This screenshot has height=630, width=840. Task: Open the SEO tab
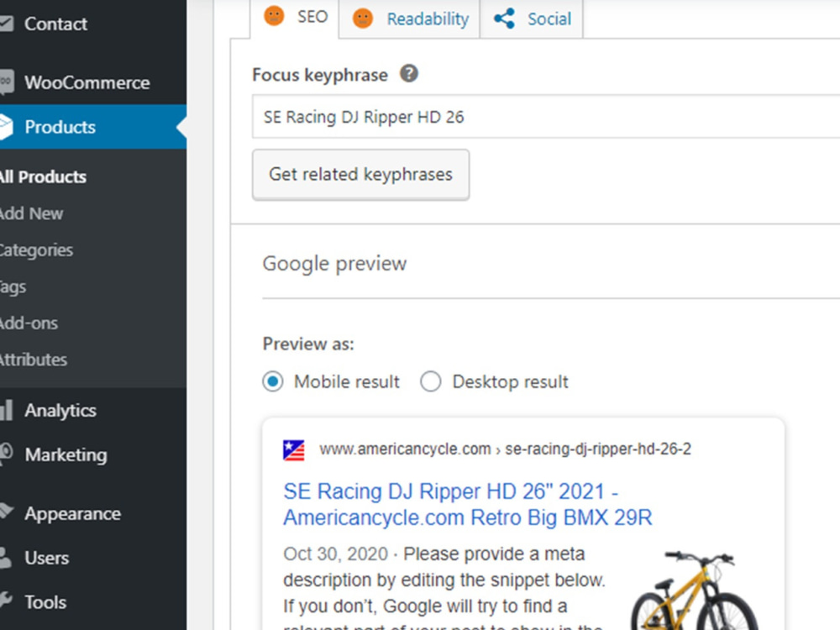click(x=295, y=18)
